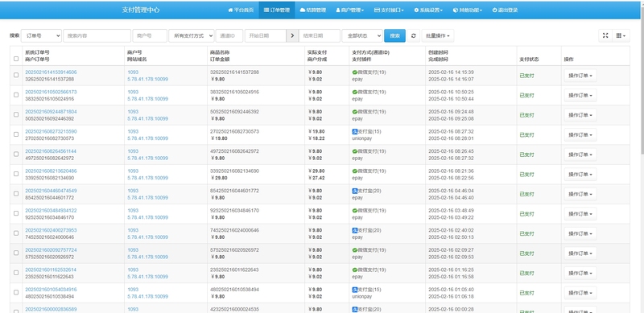Click merchant 1093 link in order 2025021603484934122 row

(133, 210)
